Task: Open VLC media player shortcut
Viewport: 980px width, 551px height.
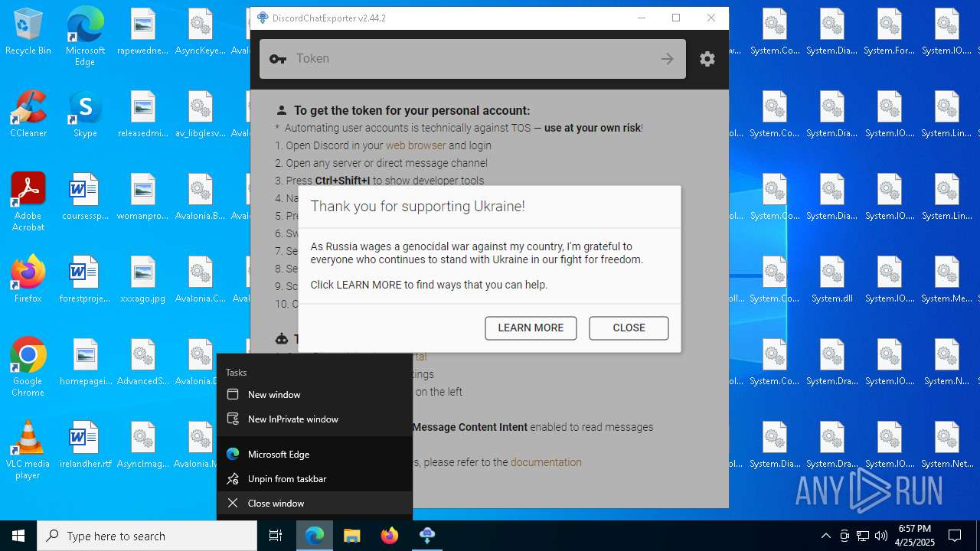Action: coord(28,450)
